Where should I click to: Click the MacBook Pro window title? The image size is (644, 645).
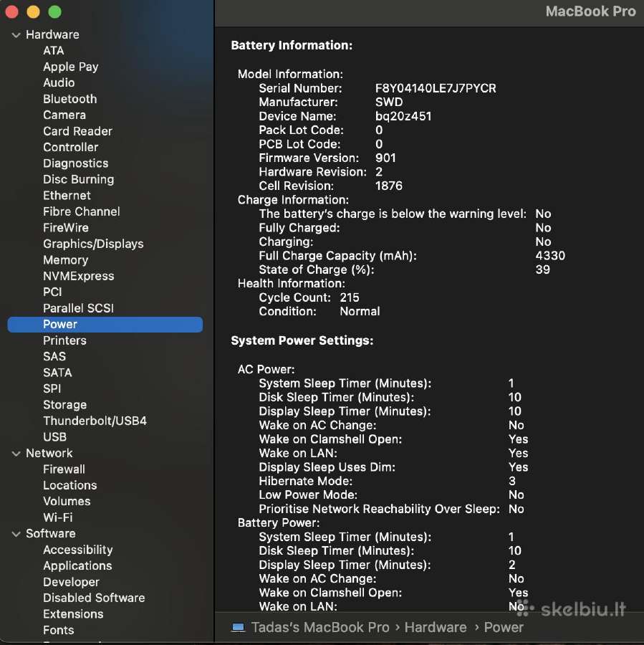pos(590,11)
